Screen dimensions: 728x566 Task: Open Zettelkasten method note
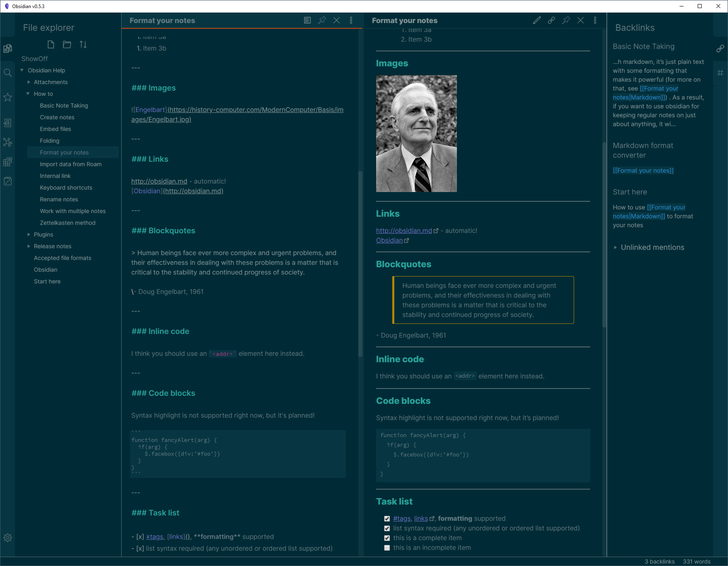point(67,223)
